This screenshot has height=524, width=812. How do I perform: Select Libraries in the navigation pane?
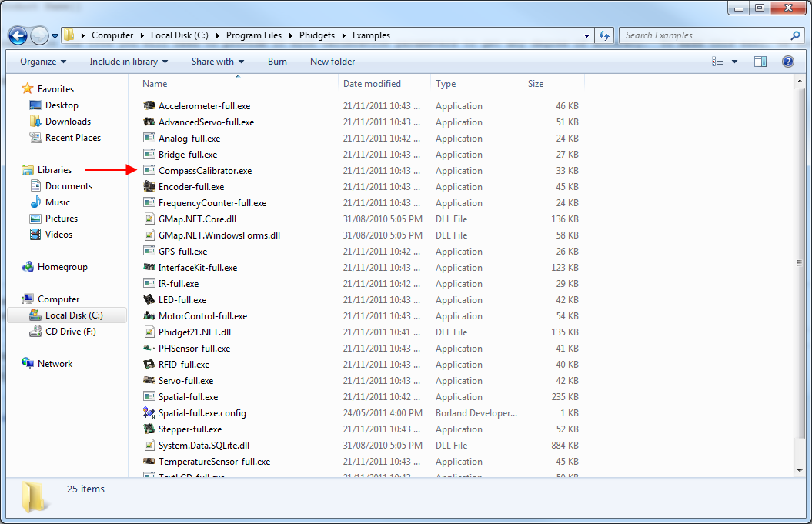55,170
